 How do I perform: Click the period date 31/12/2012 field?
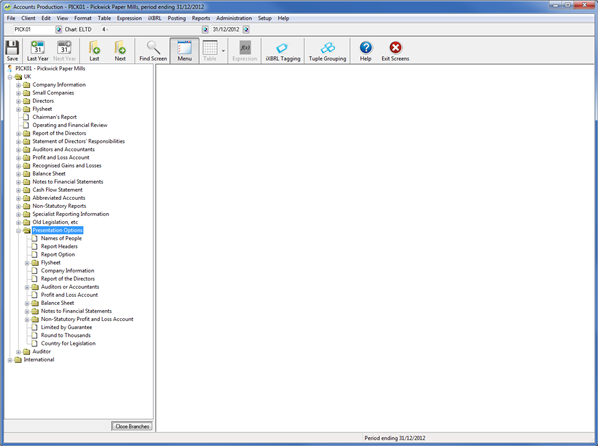(226, 29)
